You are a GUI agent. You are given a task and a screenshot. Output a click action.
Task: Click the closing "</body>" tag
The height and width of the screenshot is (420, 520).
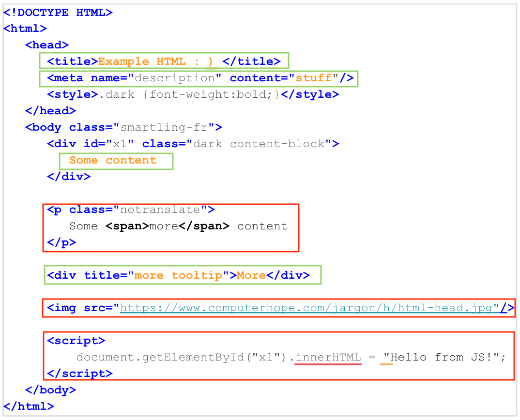click(51, 390)
